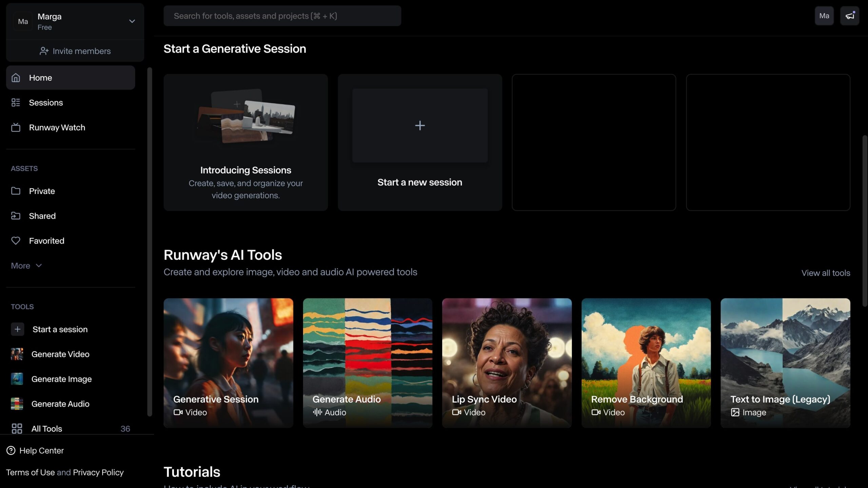Click the Ma profile avatar in the top right
The height and width of the screenshot is (488, 868).
[824, 16]
